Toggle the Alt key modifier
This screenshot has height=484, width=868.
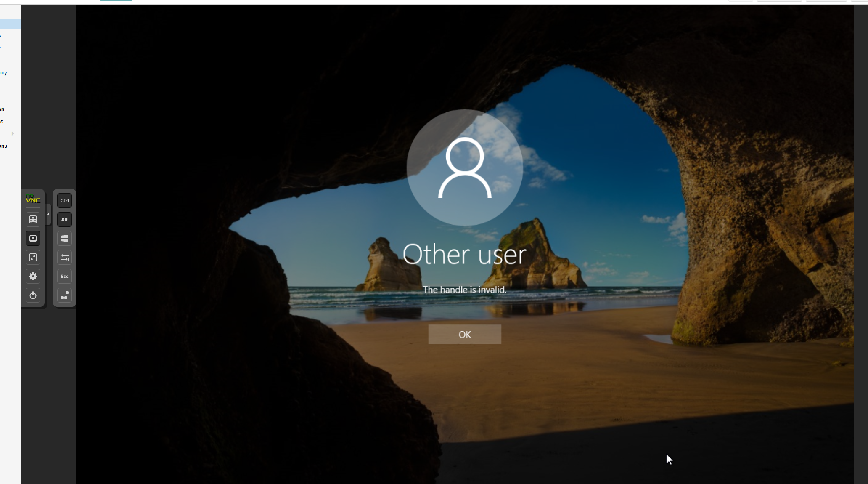(x=64, y=219)
